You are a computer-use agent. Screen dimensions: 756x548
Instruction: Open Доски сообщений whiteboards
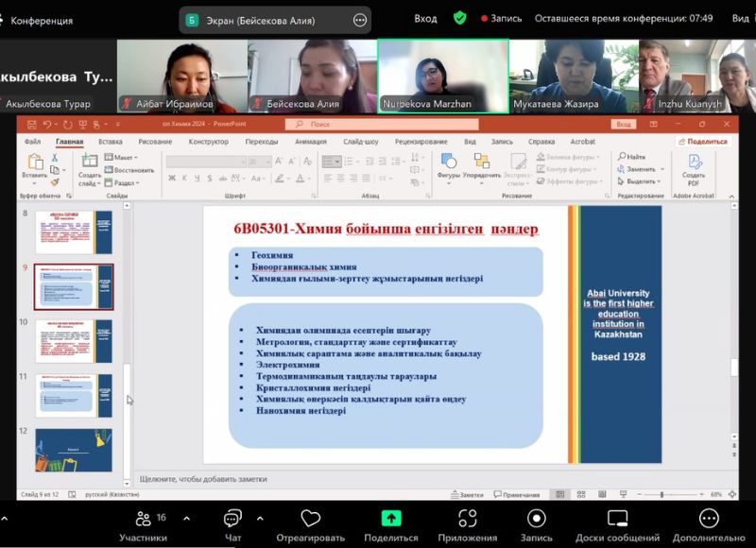click(618, 519)
